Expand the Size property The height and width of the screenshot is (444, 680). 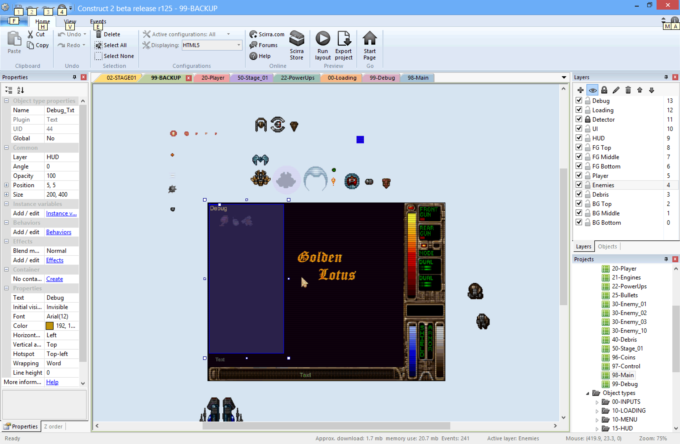tap(7, 195)
